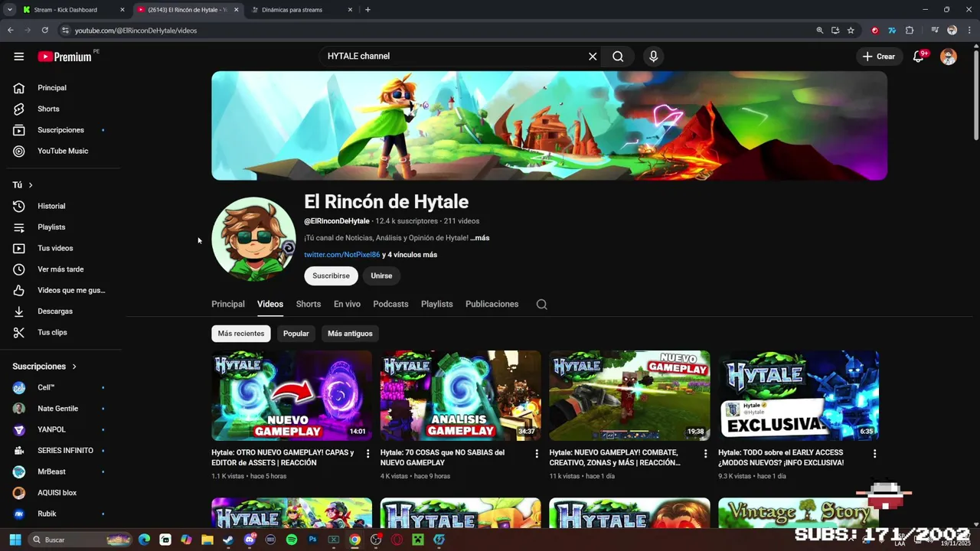Open Photoshop from the taskbar
980x551 pixels.
(312, 540)
